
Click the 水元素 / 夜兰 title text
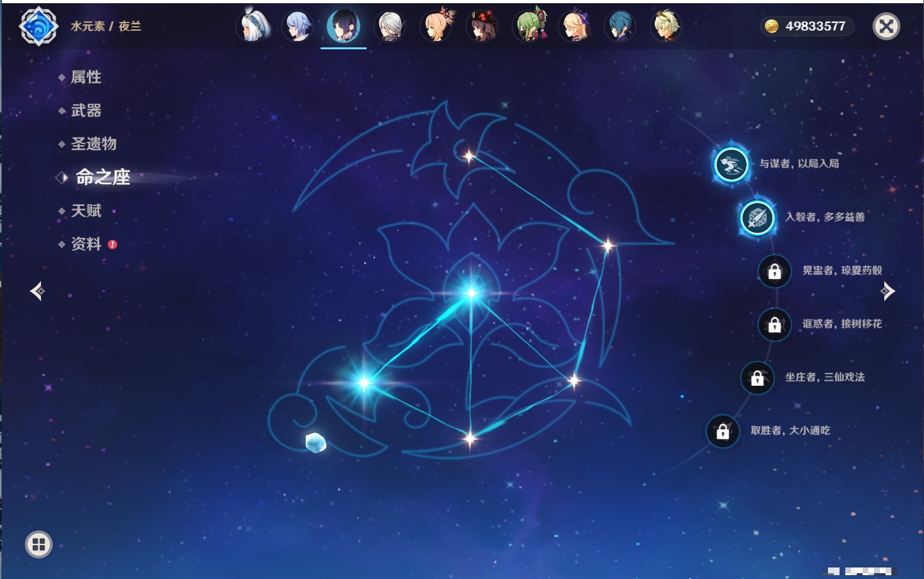click(x=106, y=26)
